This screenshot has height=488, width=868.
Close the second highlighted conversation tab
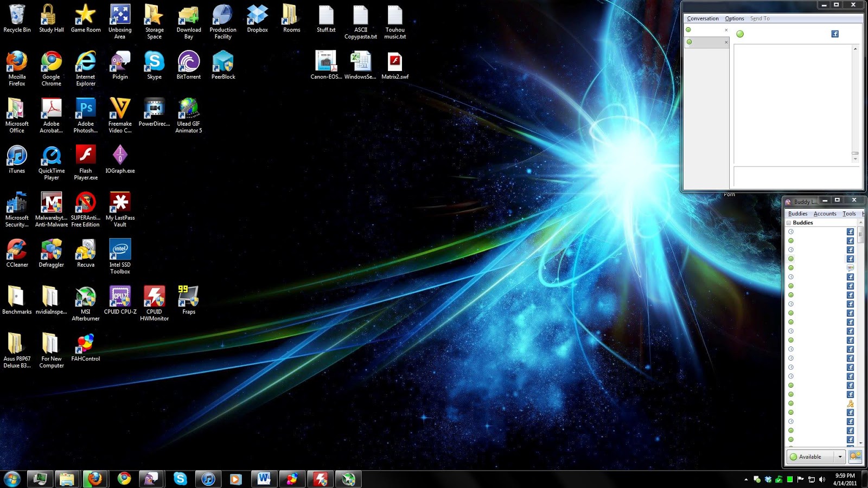(x=726, y=42)
